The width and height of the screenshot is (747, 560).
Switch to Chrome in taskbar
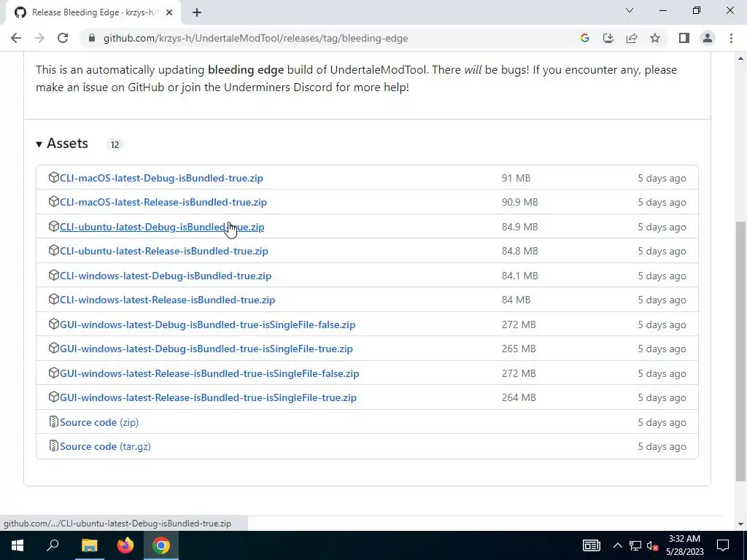click(161, 545)
